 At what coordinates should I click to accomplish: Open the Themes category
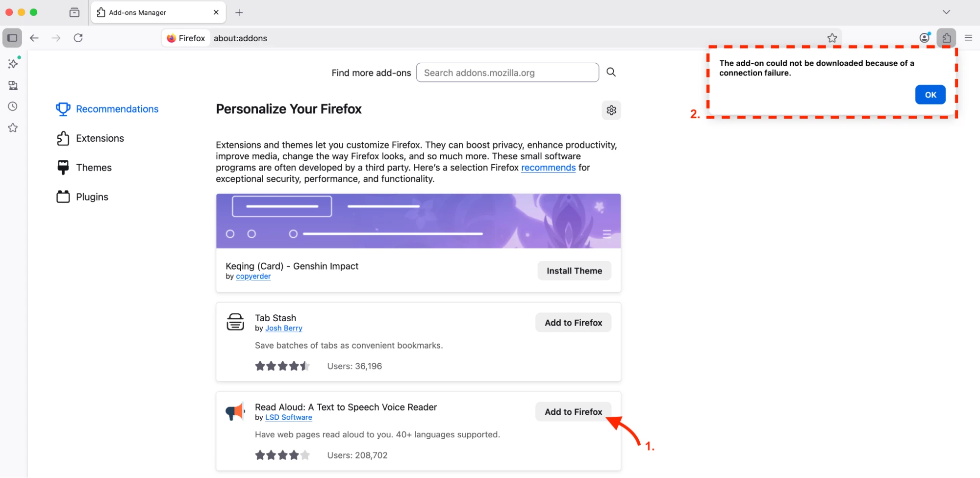[84, 168]
